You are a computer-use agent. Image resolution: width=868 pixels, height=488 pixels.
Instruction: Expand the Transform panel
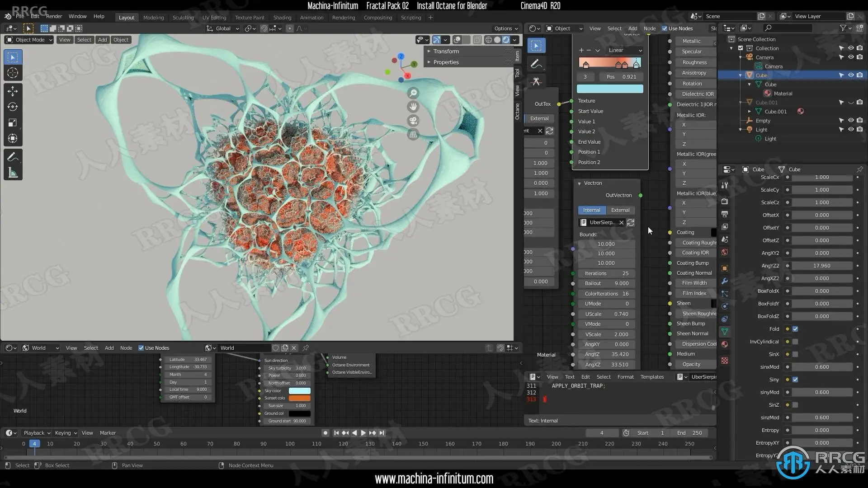click(x=446, y=51)
